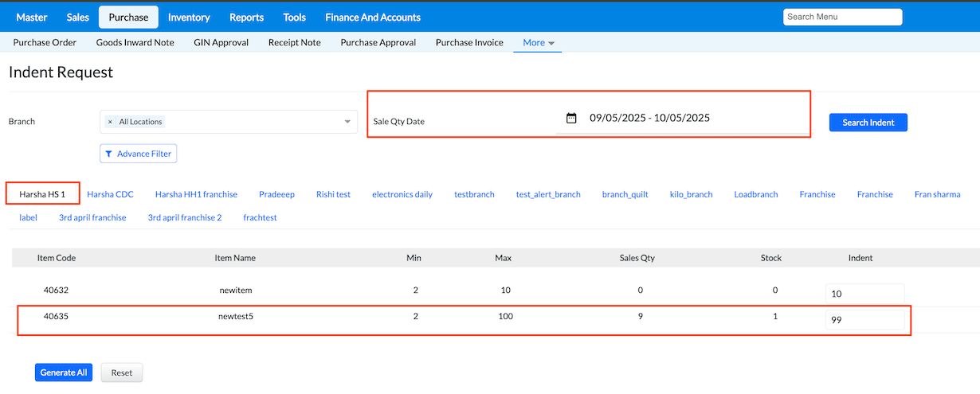Click the calendar icon beside date range
This screenshot has height=394, width=980.
571,118
